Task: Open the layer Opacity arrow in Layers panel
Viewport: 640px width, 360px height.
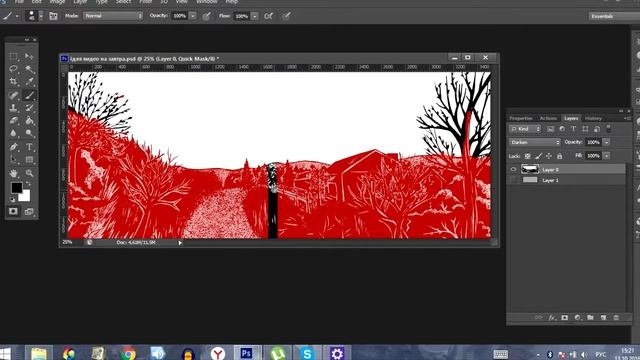Action: pyautogui.click(x=607, y=142)
